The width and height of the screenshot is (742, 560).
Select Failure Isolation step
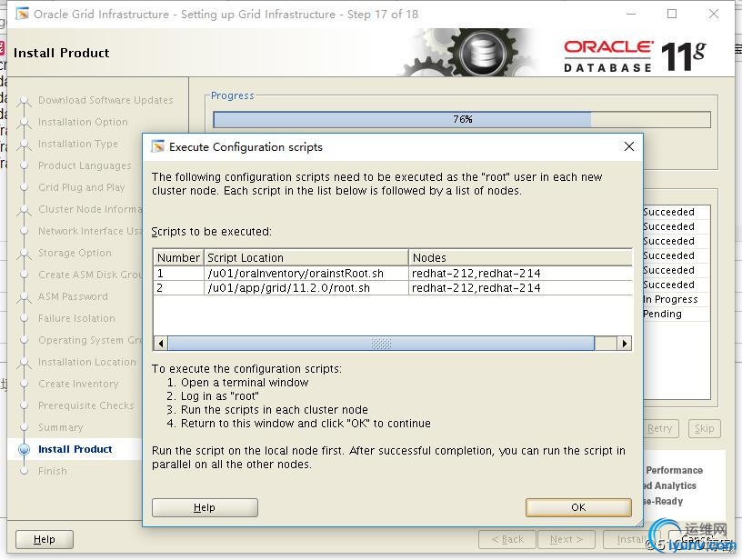click(x=76, y=318)
